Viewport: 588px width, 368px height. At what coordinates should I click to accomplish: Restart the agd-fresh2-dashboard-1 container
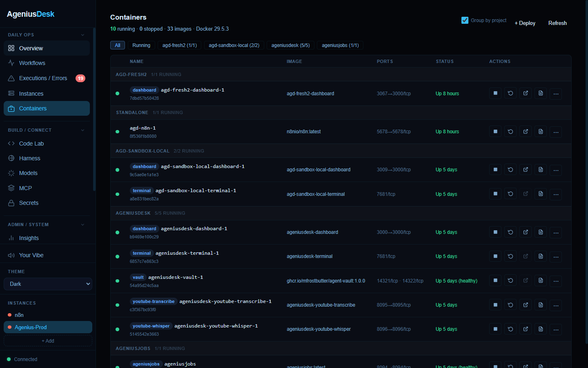point(510,93)
